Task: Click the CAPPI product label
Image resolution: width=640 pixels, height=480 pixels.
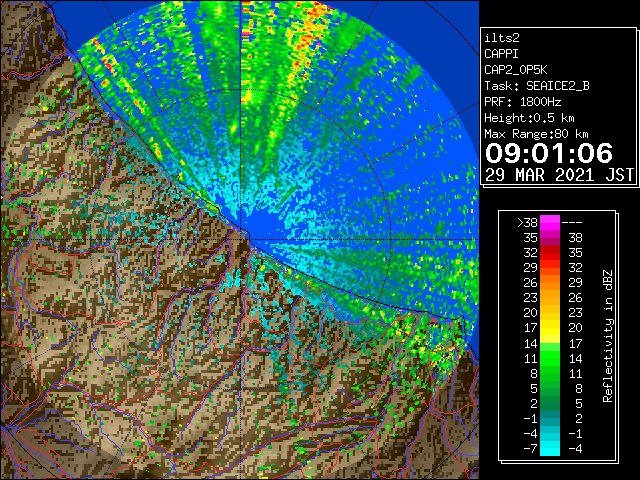Action: [501, 54]
